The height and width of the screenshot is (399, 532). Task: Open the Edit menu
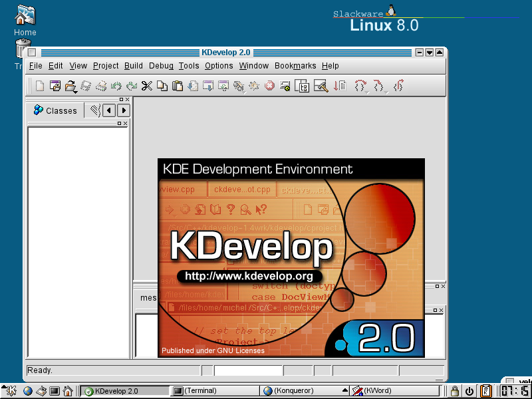55,65
